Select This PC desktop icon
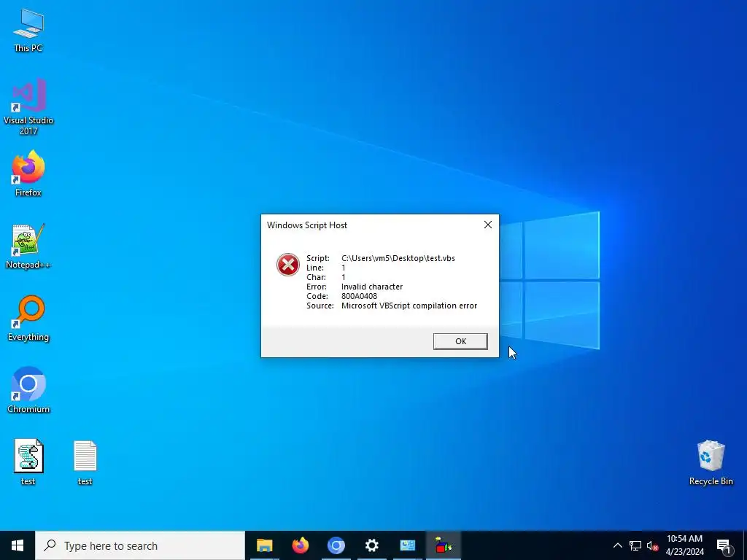Screen dimensions: 747x560 (x=28, y=31)
